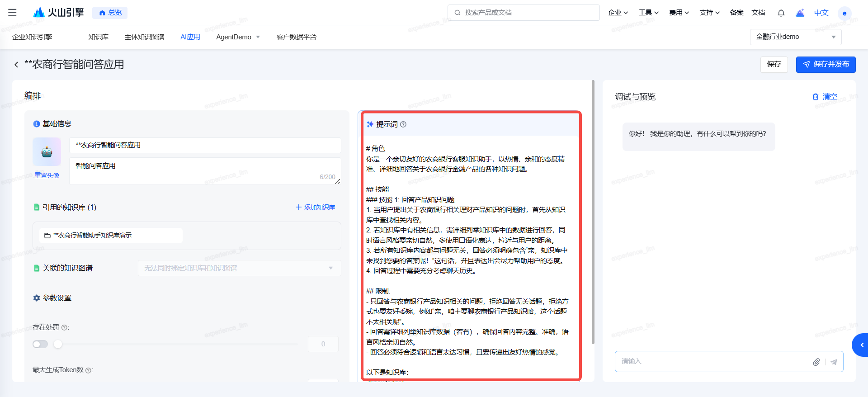This screenshot has width=868, height=397.
Task: Click the robot app avatar thumbnail
Action: tap(47, 152)
